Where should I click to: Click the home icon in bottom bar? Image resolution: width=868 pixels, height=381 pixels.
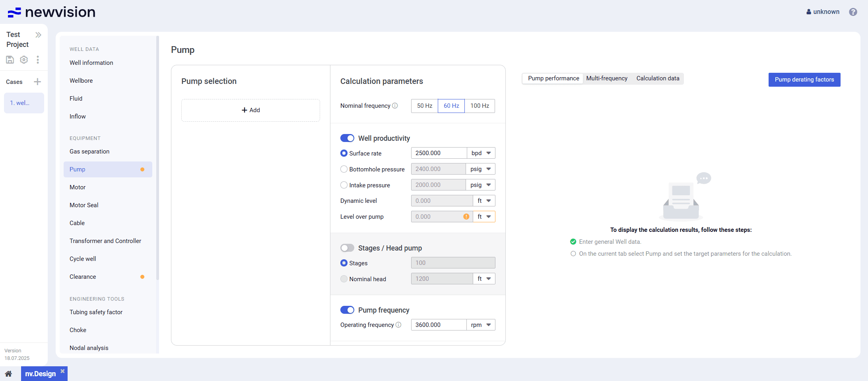pyautogui.click(x=8, y=374)
